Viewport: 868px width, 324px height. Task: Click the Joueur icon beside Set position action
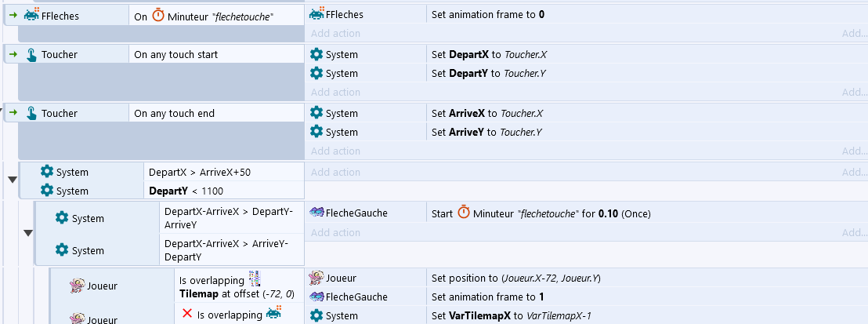coord(316,278)
